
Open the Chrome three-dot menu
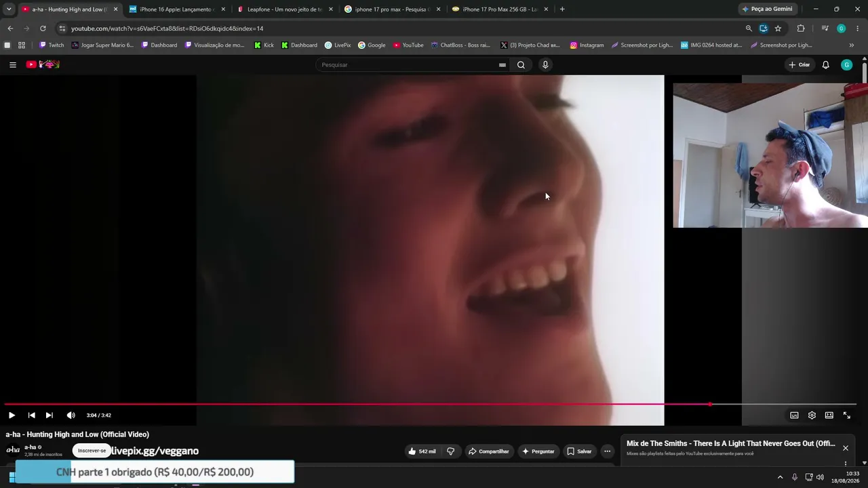coord(858,28)
